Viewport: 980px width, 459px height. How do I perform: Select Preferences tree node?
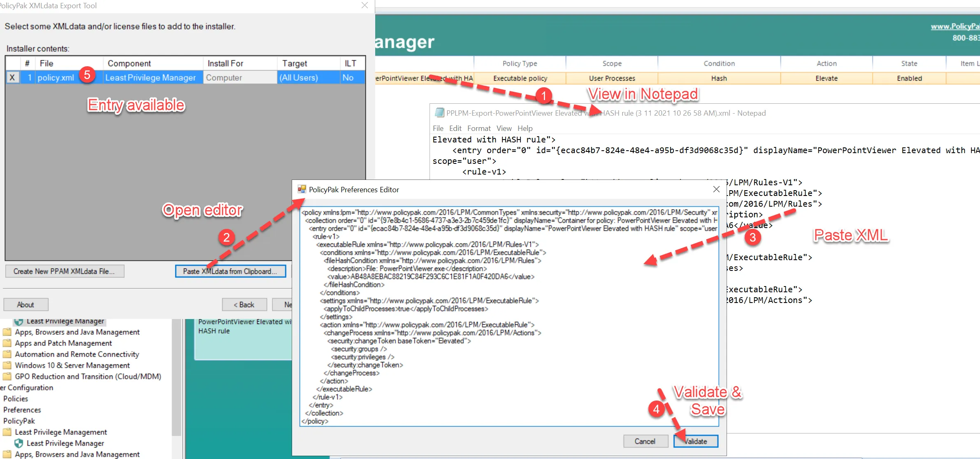pyautogui.click(x=22, y=410)
